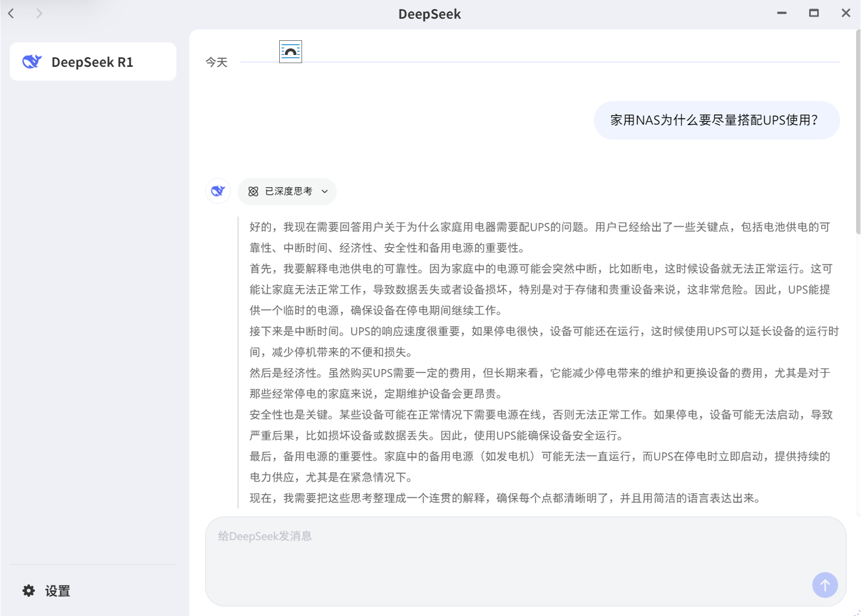Minimize the DeepSeek window

click(x=782, y=13)
